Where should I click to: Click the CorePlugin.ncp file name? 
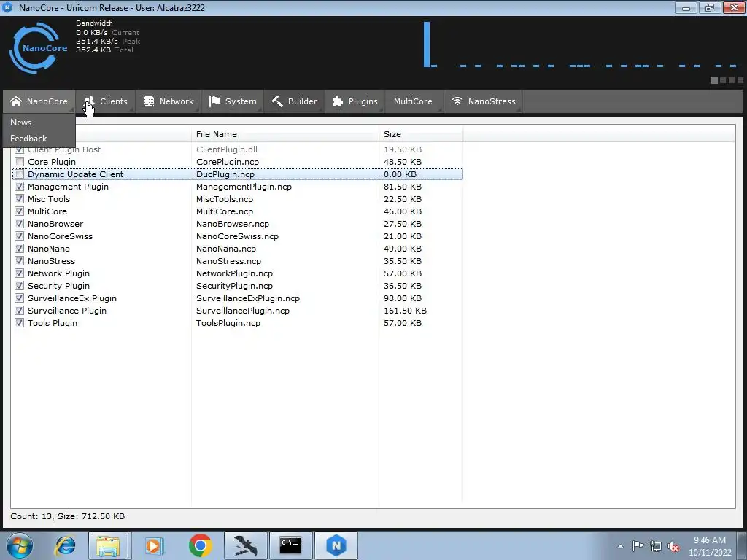228,162
